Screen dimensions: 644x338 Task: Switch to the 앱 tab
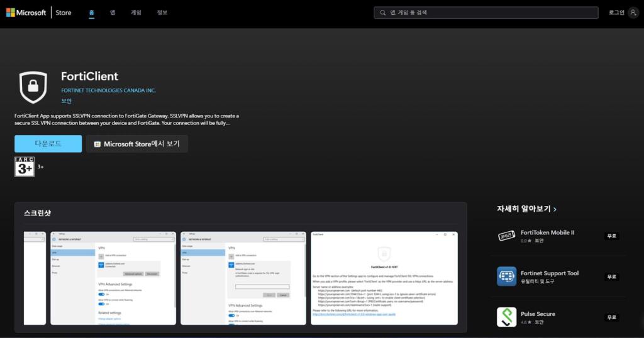click(x=113, y=13)
